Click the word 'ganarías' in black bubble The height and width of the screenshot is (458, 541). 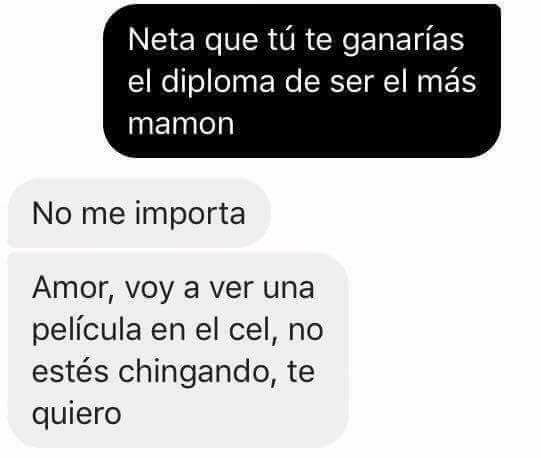pyautogui.click(x=403, y=41)
